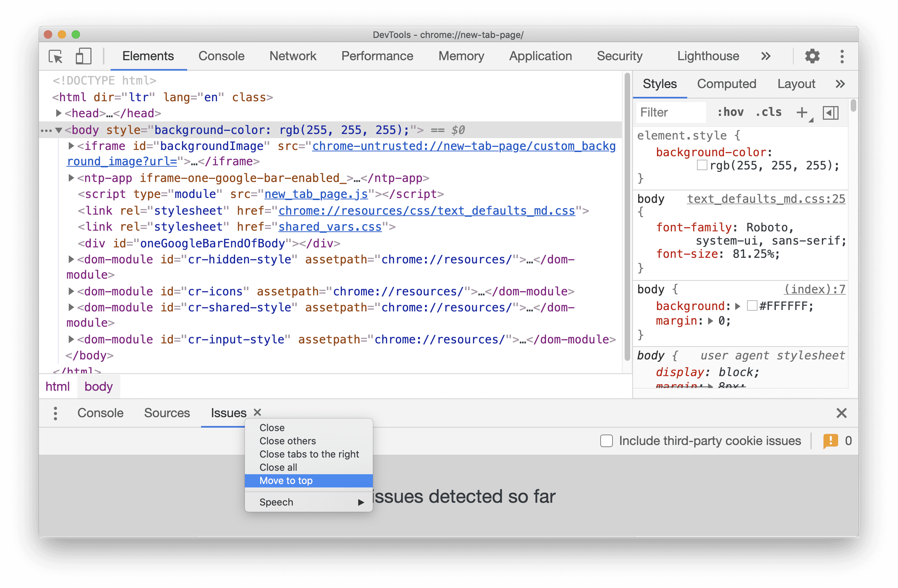Toggle Include third-party cookie issues checkbox
This screenshot has width=898, height=588.
click(x=603, y=441)
